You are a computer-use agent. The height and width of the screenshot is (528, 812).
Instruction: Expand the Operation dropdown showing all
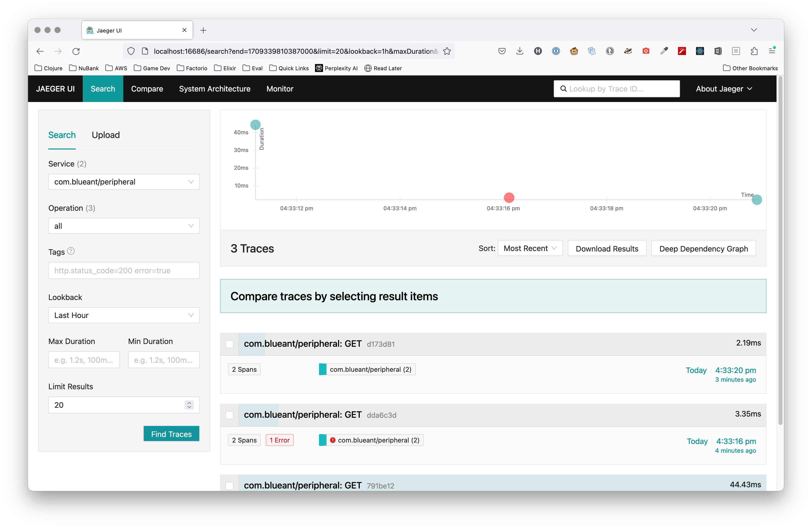124,226
